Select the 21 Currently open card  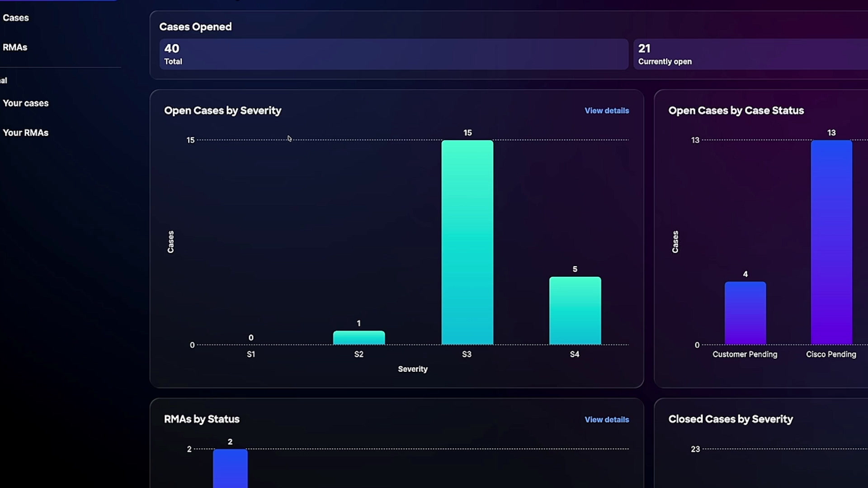click(x=750, y=54)
